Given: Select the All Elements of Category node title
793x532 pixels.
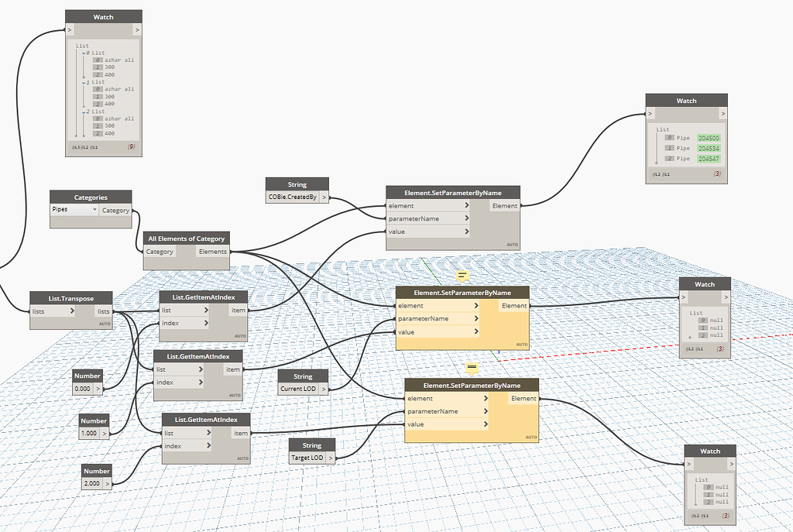Looking at the screenshot, I should (186, 239).
